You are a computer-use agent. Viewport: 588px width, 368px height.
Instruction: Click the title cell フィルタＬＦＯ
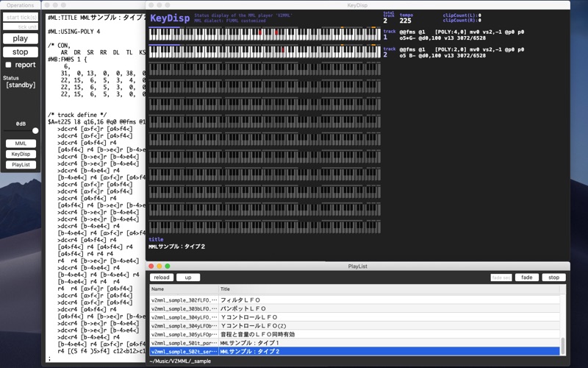(240, 300)
